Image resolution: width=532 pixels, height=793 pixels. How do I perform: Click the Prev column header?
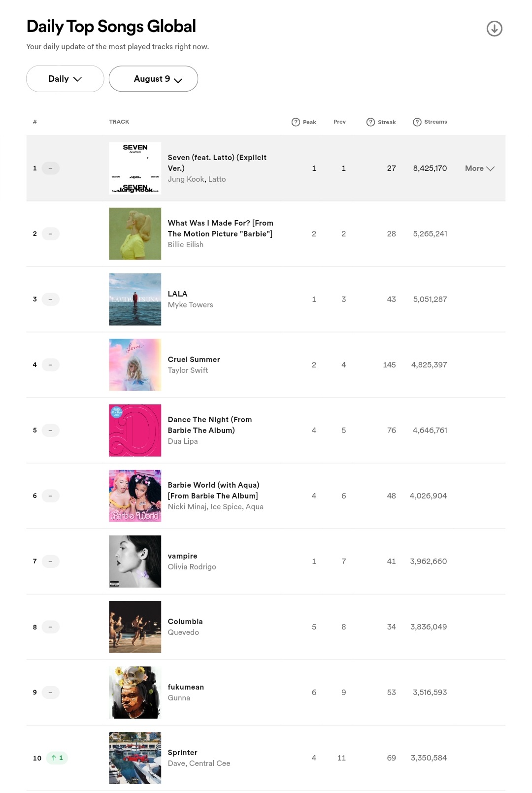click(x=339, y=122)
